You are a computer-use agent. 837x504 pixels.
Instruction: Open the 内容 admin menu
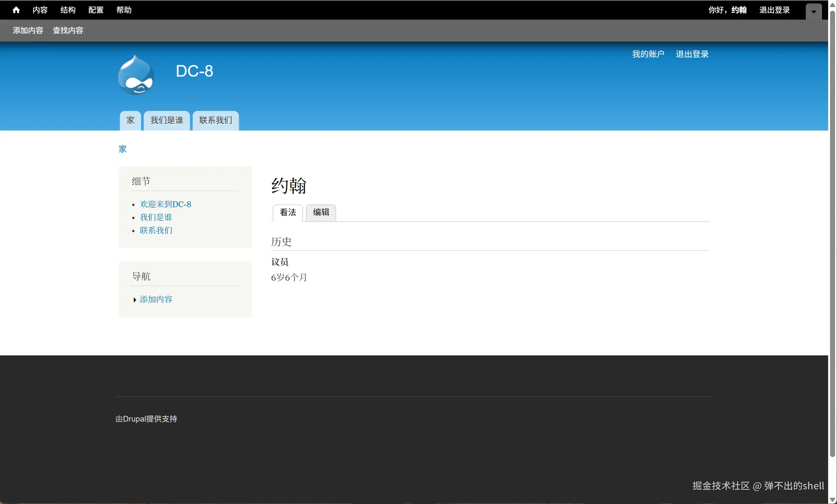[x=40, y=10]
